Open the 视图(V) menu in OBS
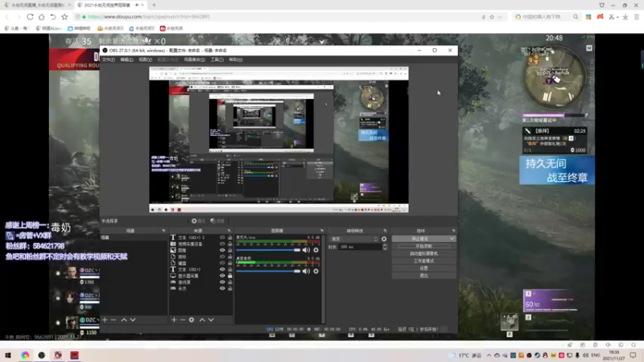 click(146, 60)
